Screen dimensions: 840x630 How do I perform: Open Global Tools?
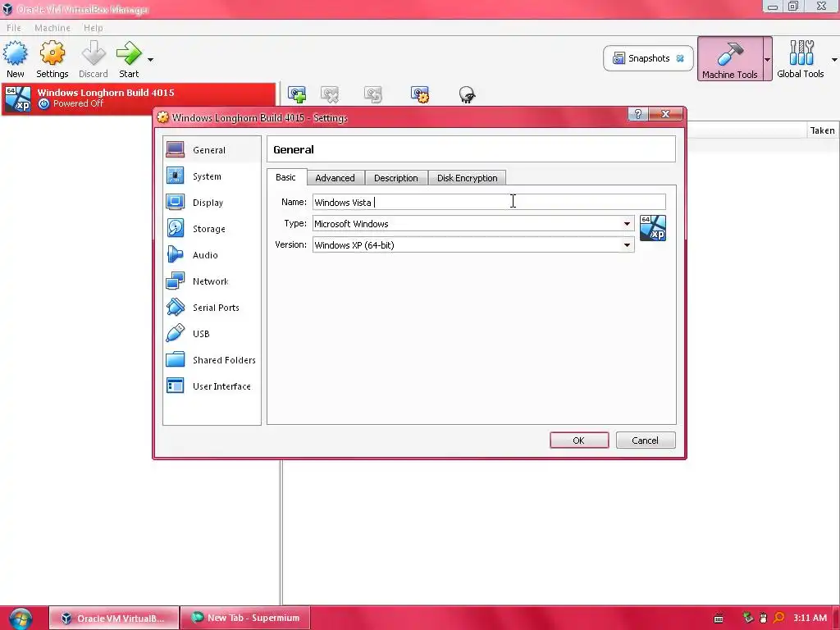pyautogui.click(x=801, y=59)
